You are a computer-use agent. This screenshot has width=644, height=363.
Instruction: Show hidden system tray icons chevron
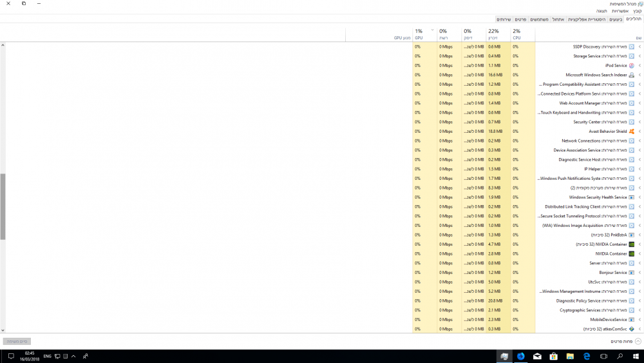[73, 356]
